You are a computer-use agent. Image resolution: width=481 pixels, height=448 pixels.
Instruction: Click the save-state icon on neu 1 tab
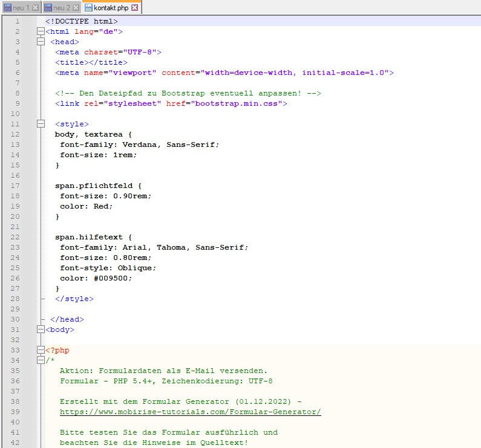click(8, 8)
